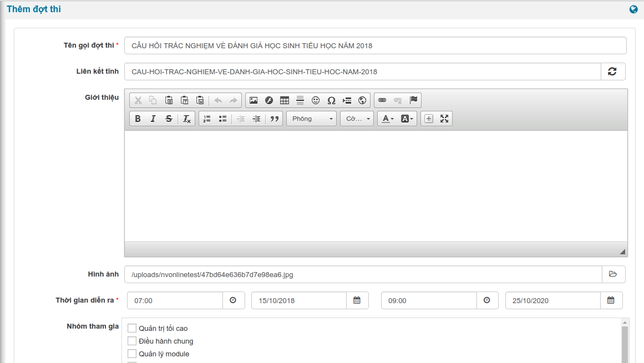The image size is (644, 363).
Task: Apply bold formatting
Action: pyautogui.click(x=138, y=119)
